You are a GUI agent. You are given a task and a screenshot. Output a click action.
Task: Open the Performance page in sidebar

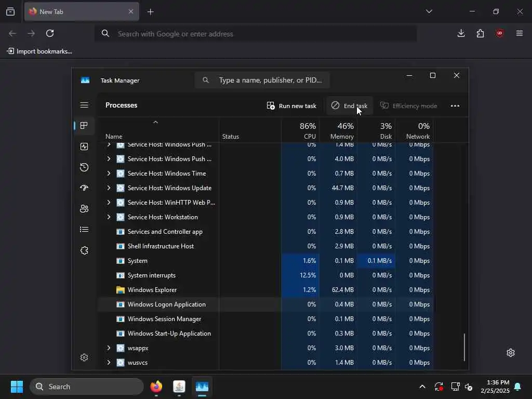pos(84,147)
